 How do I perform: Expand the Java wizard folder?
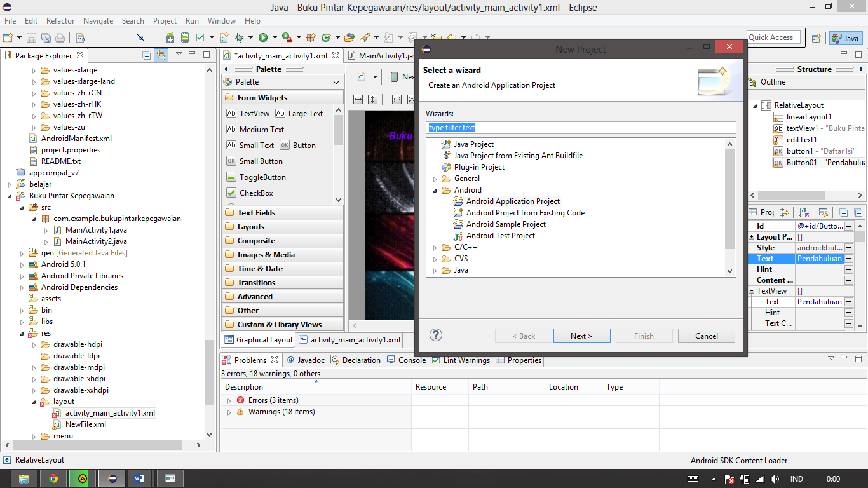[435, 271]
